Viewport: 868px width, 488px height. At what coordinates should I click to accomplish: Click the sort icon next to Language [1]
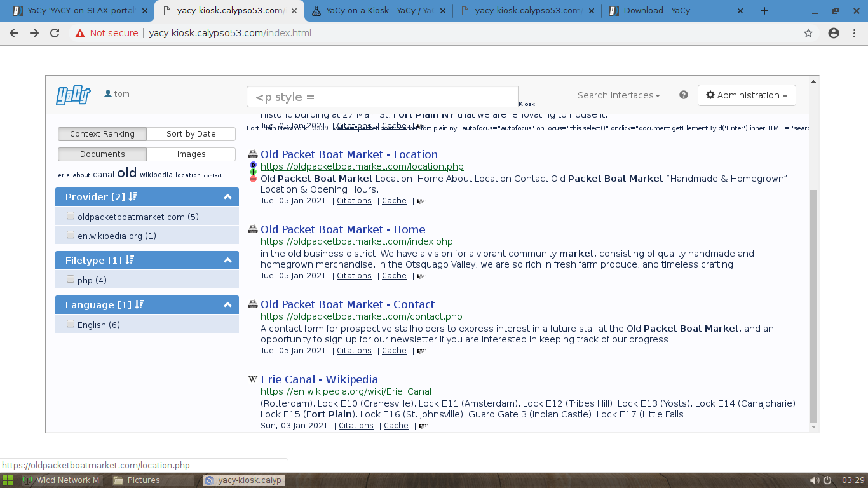pos(139,304)
